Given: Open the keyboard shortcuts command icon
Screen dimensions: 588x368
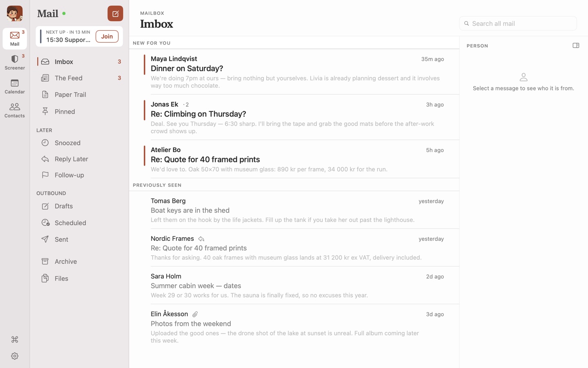Looking at the screenshot, I should point(15,339).
